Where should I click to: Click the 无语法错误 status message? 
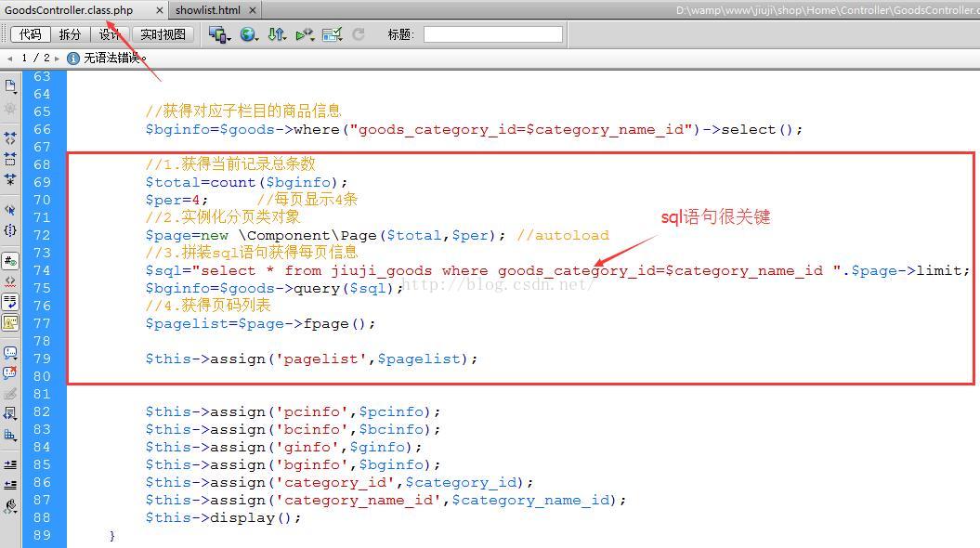[x=115, y=59]
